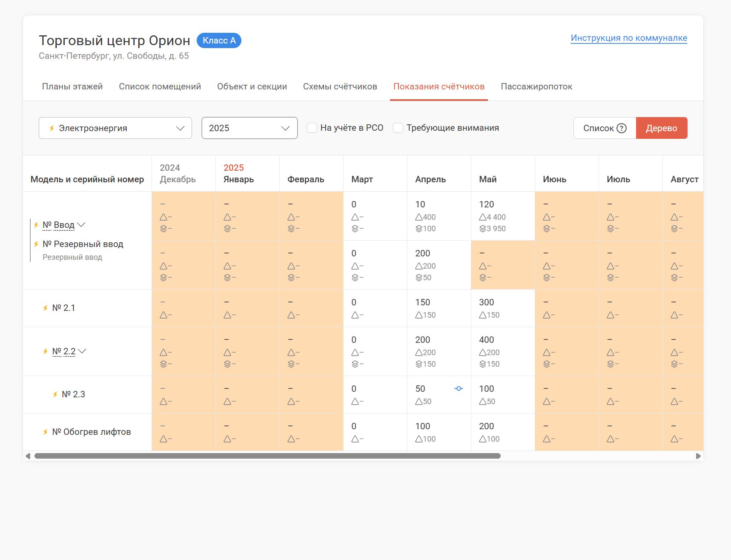Go to the Объект и секции tab
731x560 pixels.
point(252,86)
